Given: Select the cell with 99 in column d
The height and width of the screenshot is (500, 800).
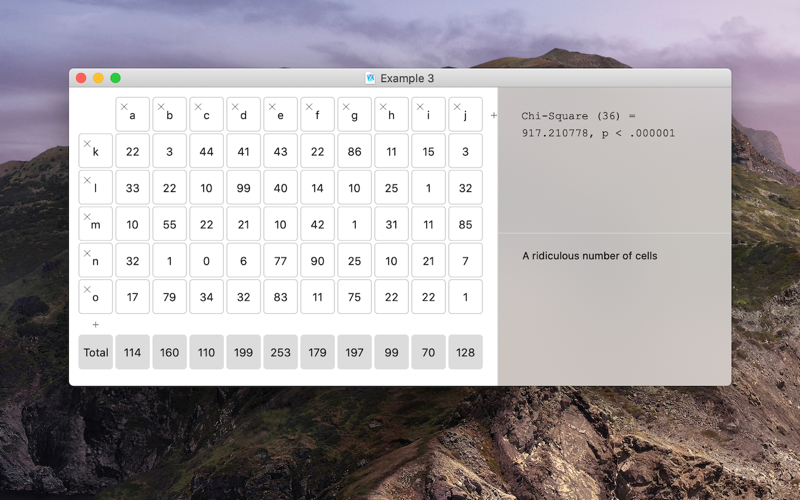Looking at the screenshot, I should 243,187.
